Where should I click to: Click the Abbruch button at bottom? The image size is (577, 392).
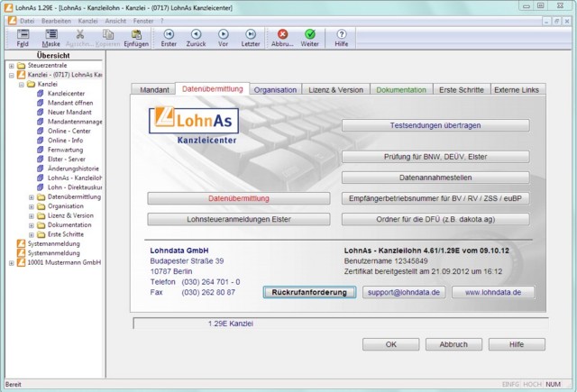pos(453,344)
